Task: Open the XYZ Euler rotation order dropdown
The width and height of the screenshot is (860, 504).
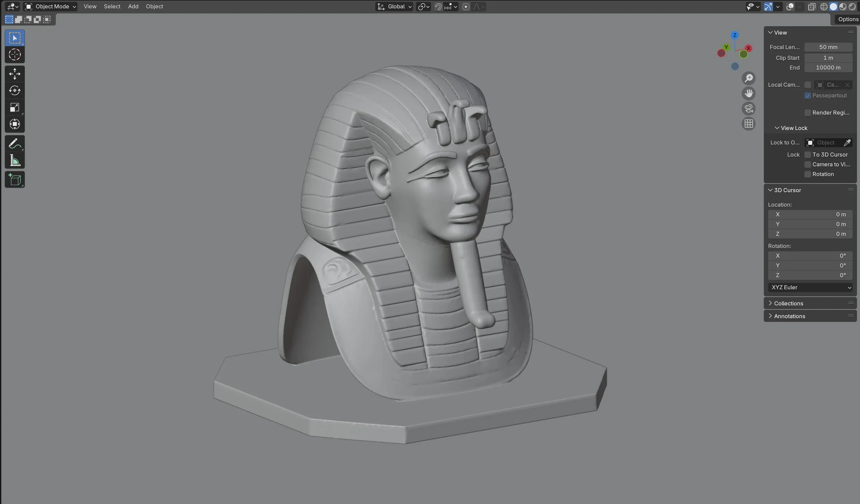Action: [x=810, y=287]
